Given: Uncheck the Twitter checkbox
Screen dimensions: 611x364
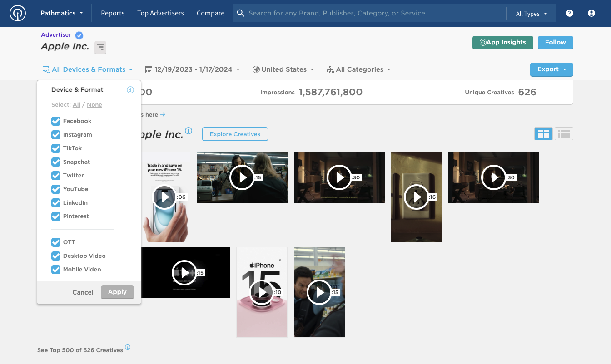Looking at the screenshot, I should point(56,176).
